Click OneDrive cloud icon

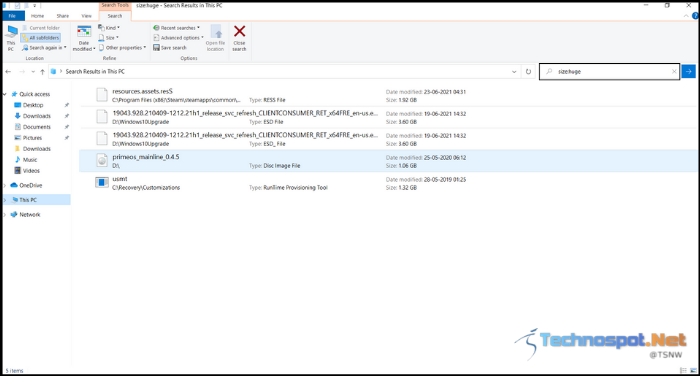coord(14,185)
